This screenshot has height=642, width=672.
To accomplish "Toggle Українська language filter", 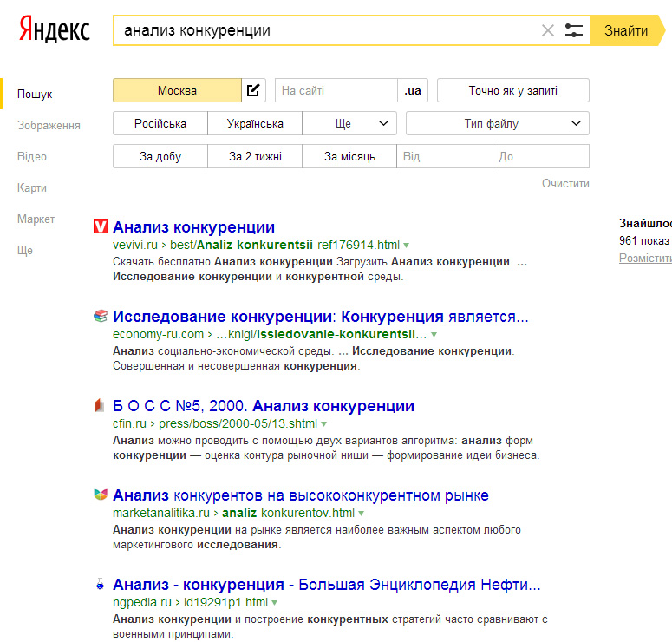I will tap(255, 123).
